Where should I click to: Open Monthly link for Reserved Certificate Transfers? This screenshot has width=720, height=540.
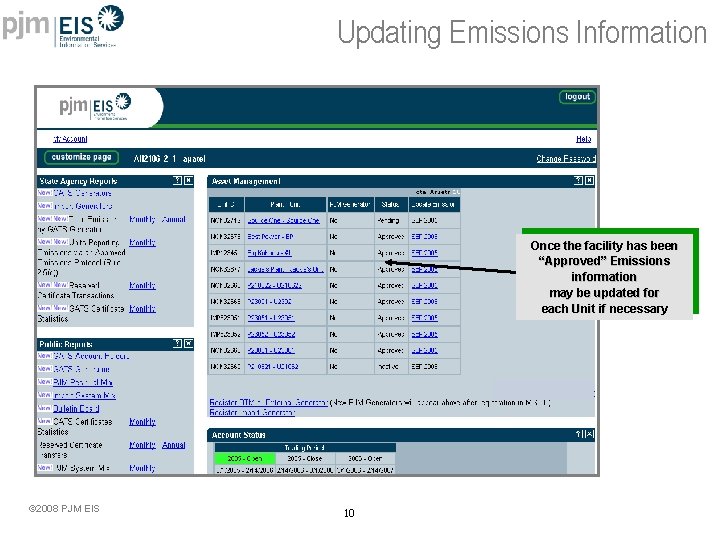[x=142, y=445]
